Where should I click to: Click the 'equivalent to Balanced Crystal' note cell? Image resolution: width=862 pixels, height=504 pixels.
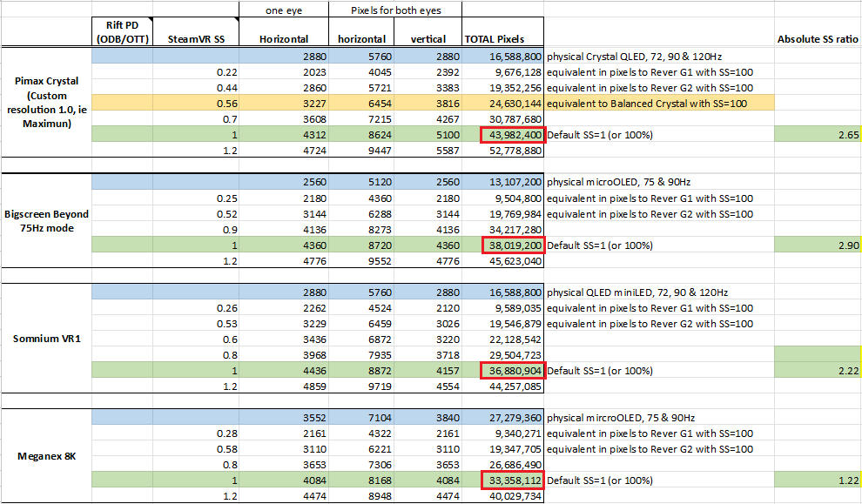tap(657, 103)
